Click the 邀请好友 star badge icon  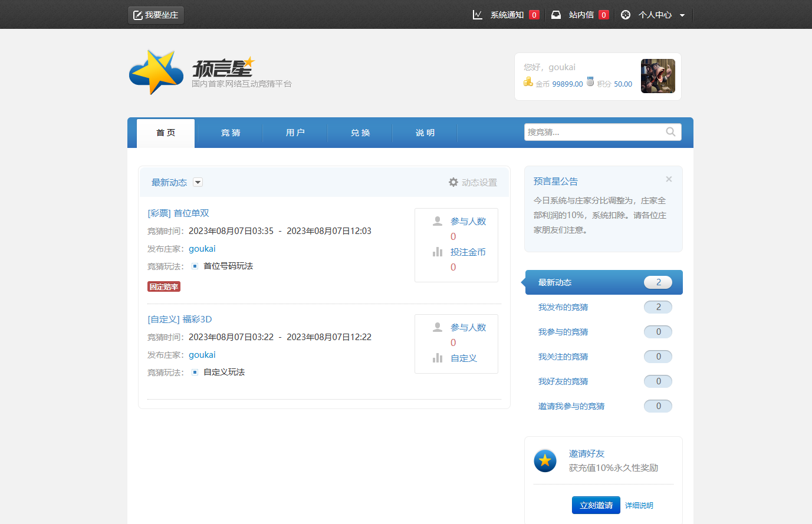545,460
